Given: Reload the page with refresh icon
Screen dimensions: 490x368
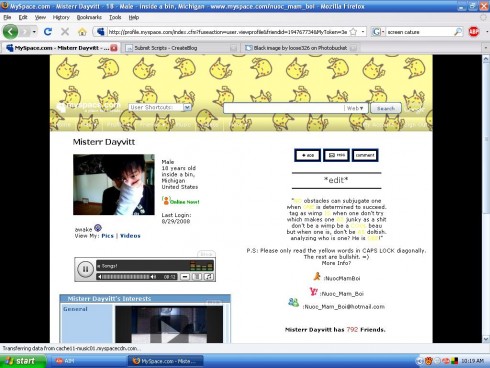Looking at the screenshot, I should [x=48, y=32].
